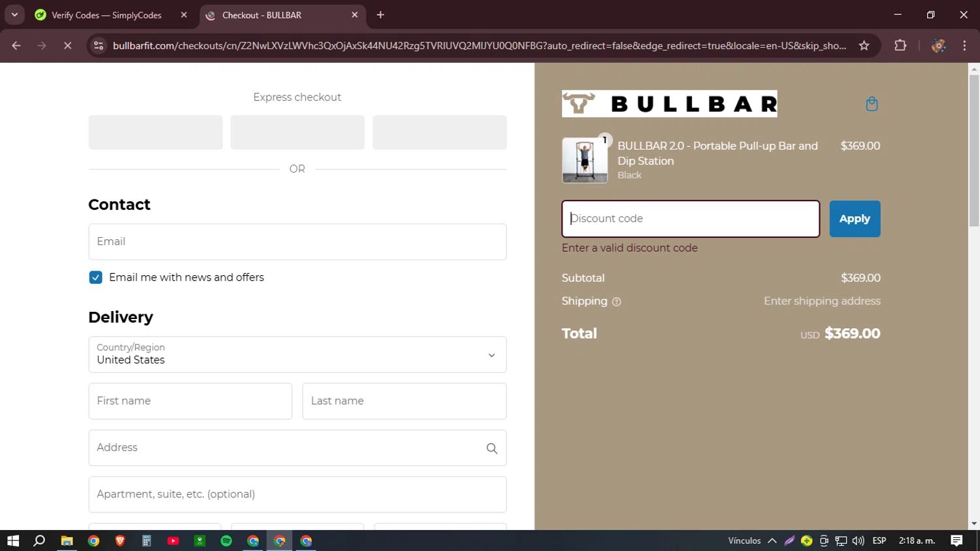980x551 pixels.
Task: Click the ESP language indicator
Action: click(879, 541)
